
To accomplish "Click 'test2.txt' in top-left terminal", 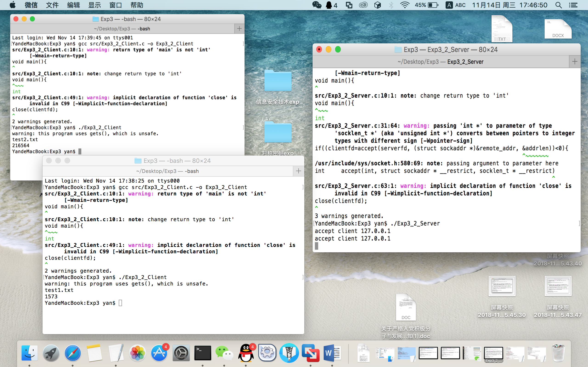I will 25,139.
